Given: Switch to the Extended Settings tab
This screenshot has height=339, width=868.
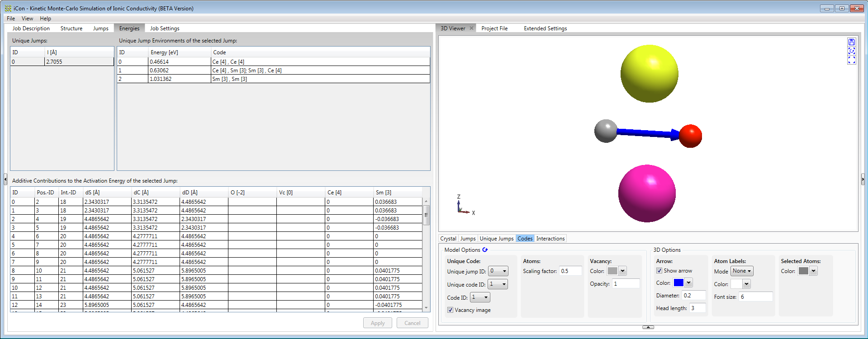Looking at the screenshot, I should tap(545, 28).
